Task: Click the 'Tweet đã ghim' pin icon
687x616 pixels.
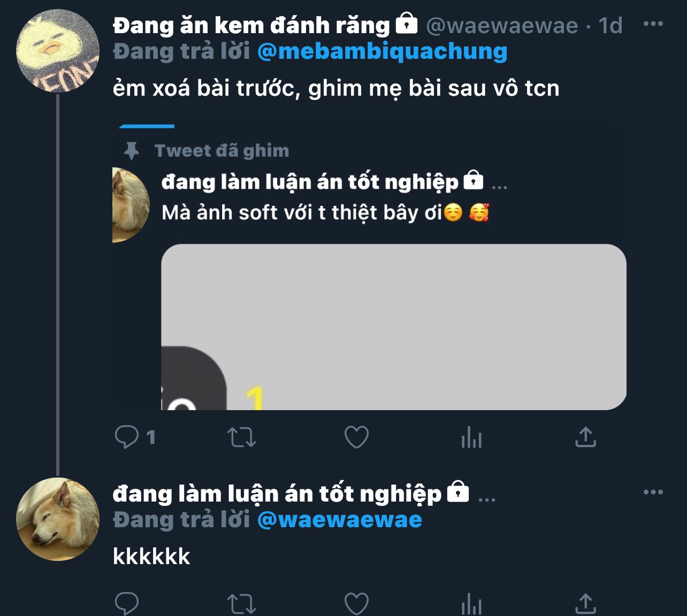Action: point(132,151)
